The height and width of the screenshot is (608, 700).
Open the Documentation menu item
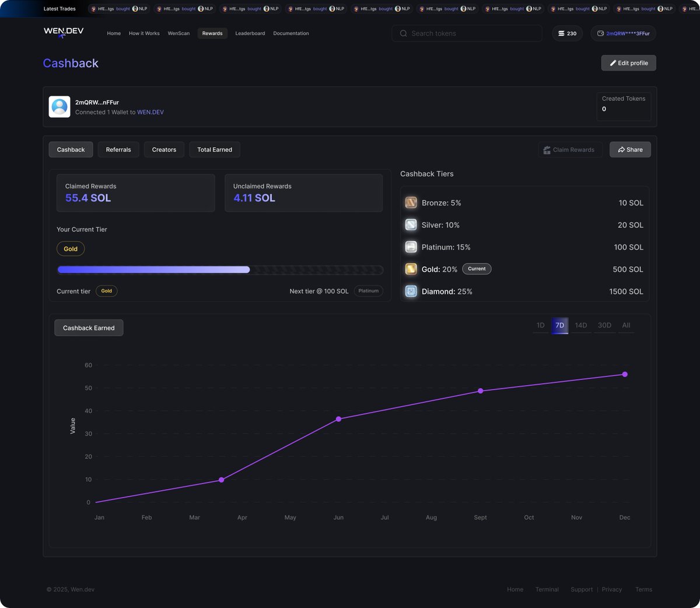[x=291, y=33]
